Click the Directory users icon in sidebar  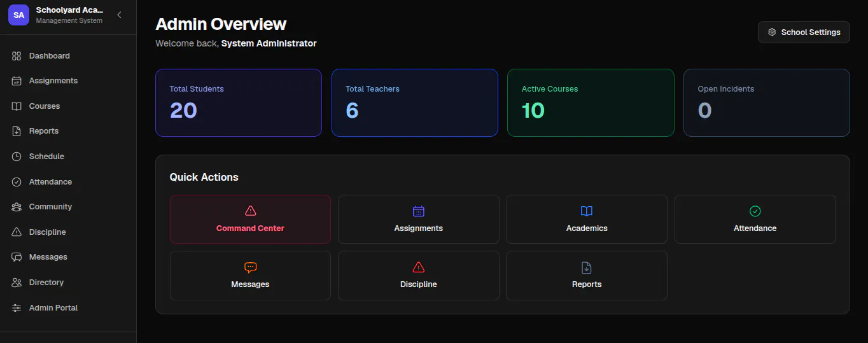coord(17,283)
